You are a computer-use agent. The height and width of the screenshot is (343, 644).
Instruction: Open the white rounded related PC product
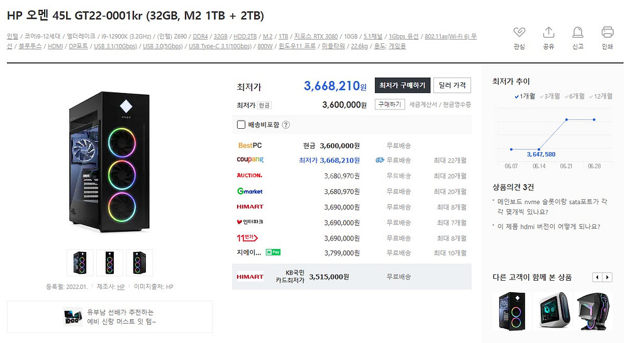click(x=553, y=312)
